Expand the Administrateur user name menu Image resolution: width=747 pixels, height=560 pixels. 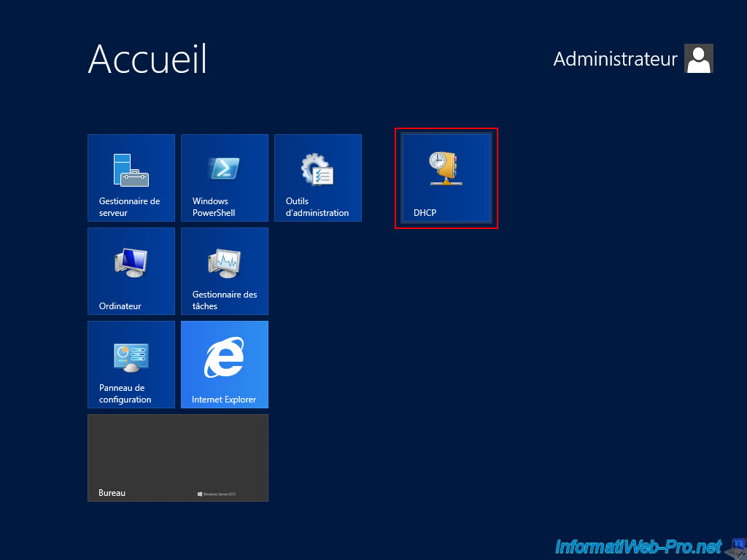[x=615, y=59]
